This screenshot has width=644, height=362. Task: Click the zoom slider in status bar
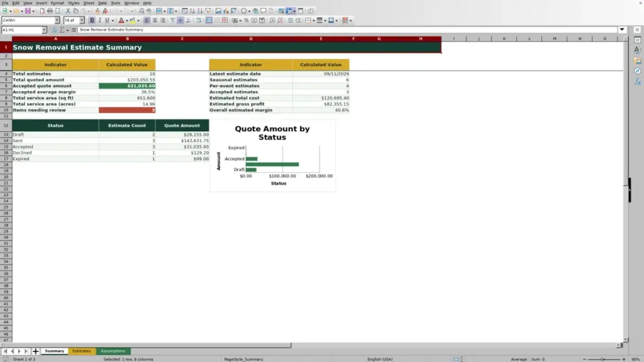(604, 359)
